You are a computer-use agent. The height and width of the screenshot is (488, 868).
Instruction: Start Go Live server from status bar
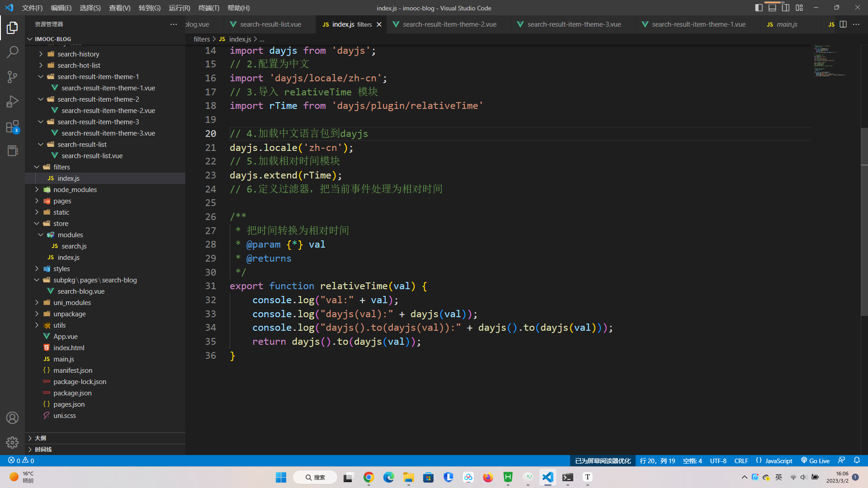[x=815, y=460]
